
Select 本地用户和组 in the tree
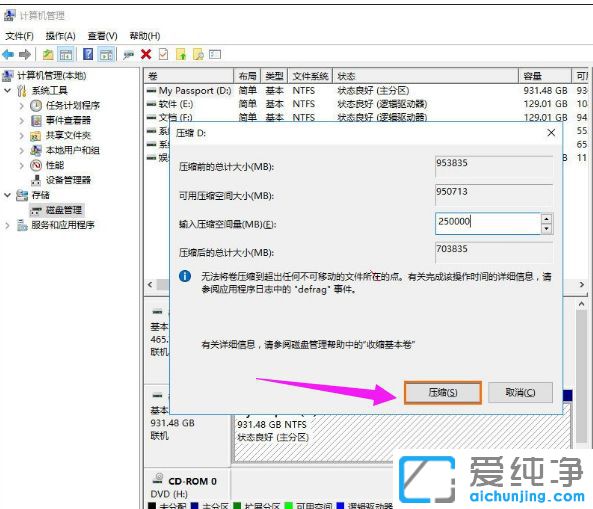73,150
